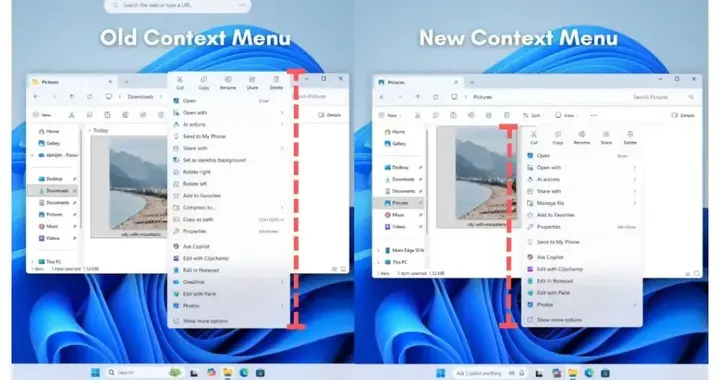Expand Photos submenu in the new context menu
This screenshot has height=380, width=720.
coord(635,304)
